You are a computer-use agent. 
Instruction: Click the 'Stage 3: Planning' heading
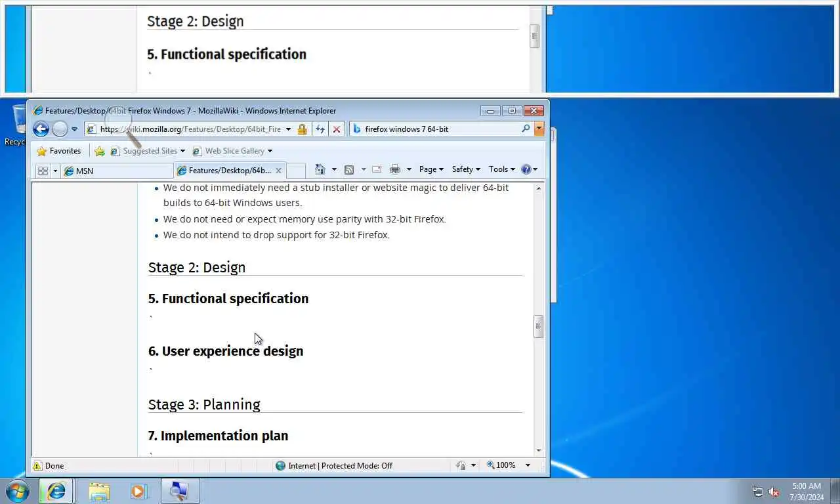click(x=204, y=404)
